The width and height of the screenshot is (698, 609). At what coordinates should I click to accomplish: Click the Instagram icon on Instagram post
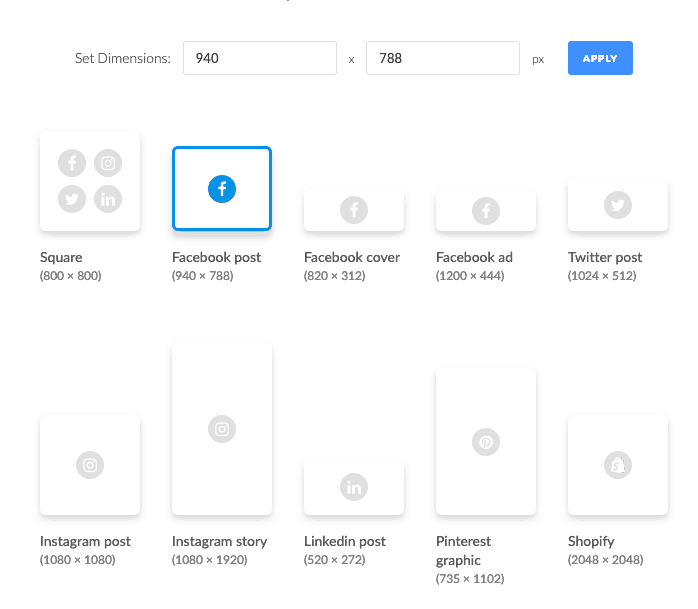pos(90,465)
